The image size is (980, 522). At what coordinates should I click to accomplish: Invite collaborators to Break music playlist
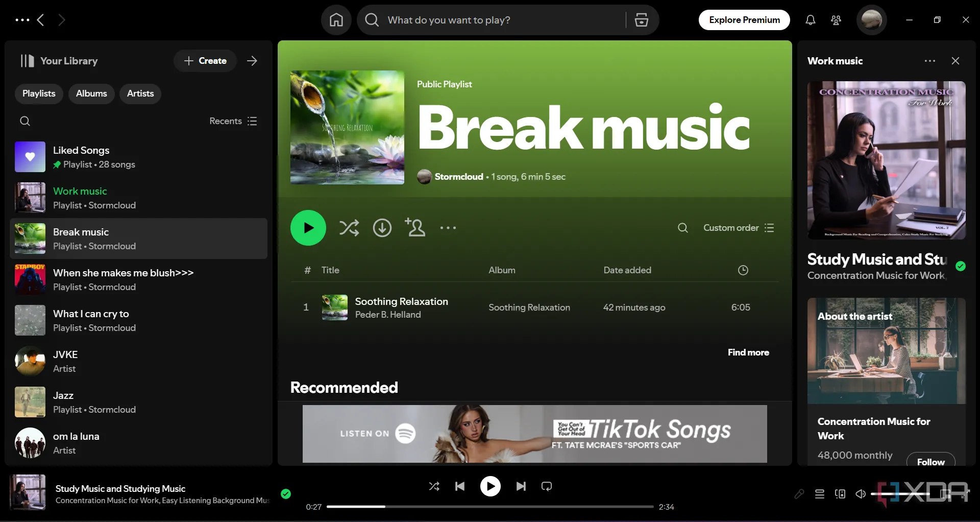pyautogui.click(x=415, y=228)
